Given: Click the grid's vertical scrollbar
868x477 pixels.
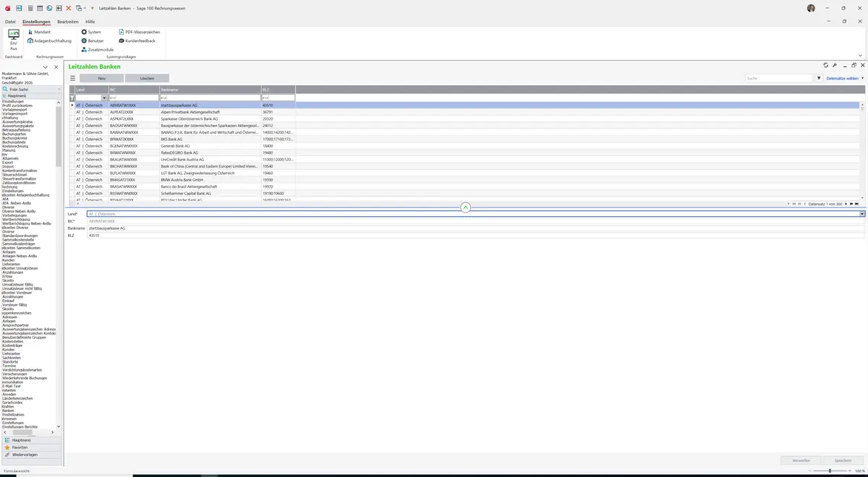Looking at the screenshot, I should (x=862, y=150).
